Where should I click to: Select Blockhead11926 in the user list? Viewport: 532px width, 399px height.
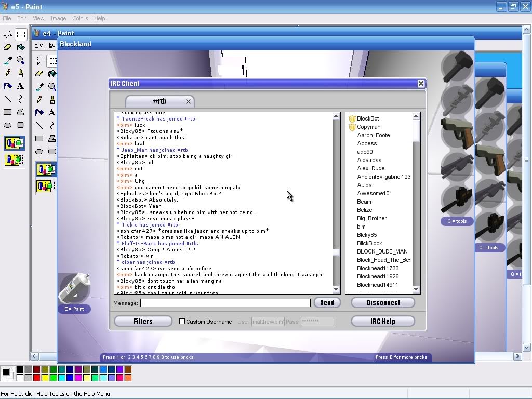(378, 276)
